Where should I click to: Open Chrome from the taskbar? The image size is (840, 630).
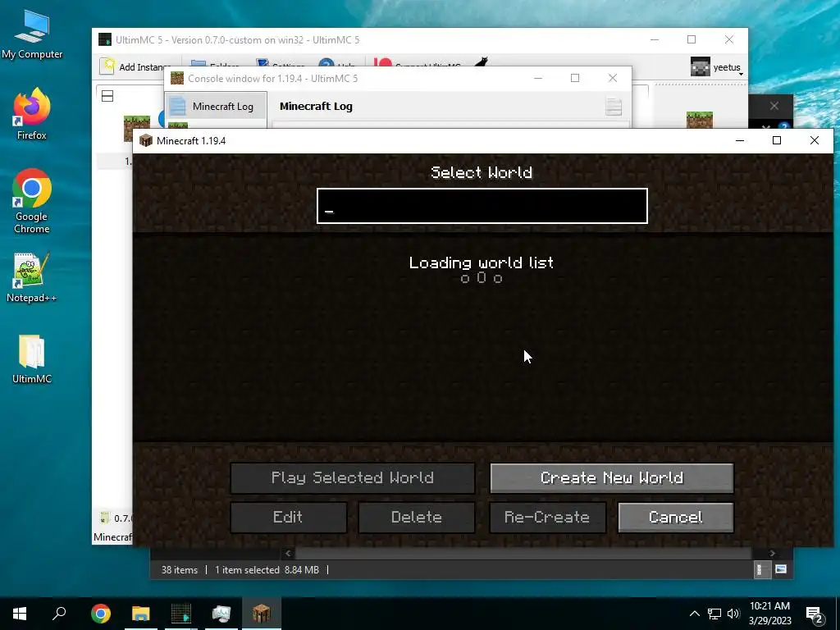[x=100, y=614]
